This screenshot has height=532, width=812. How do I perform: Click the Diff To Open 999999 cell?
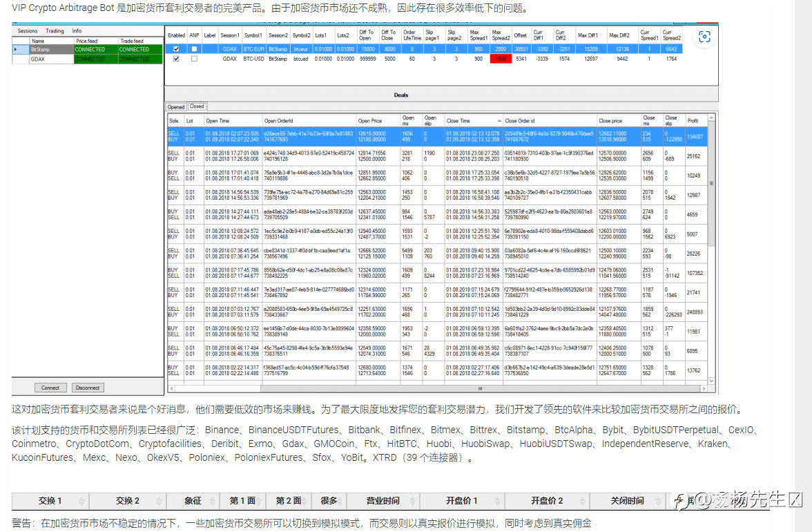pyautogui.click(x=367, y=59)
